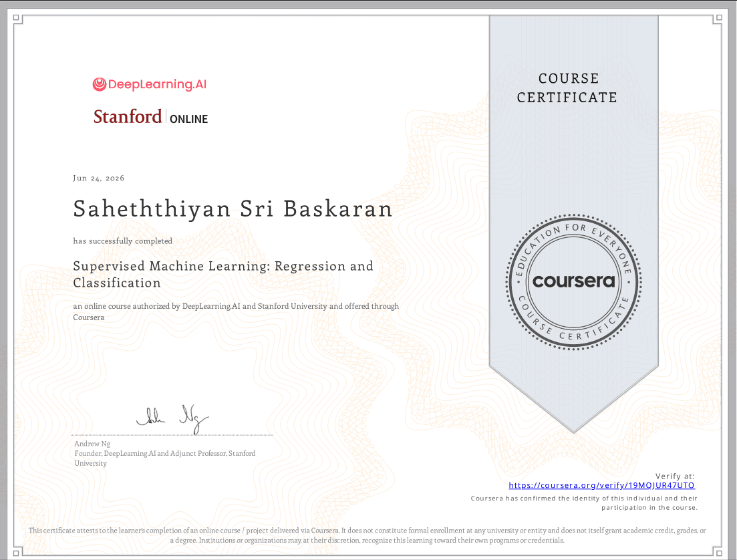Open the coursera.org verify link
Screen dimensions: 737x560
tap(601, 485)
